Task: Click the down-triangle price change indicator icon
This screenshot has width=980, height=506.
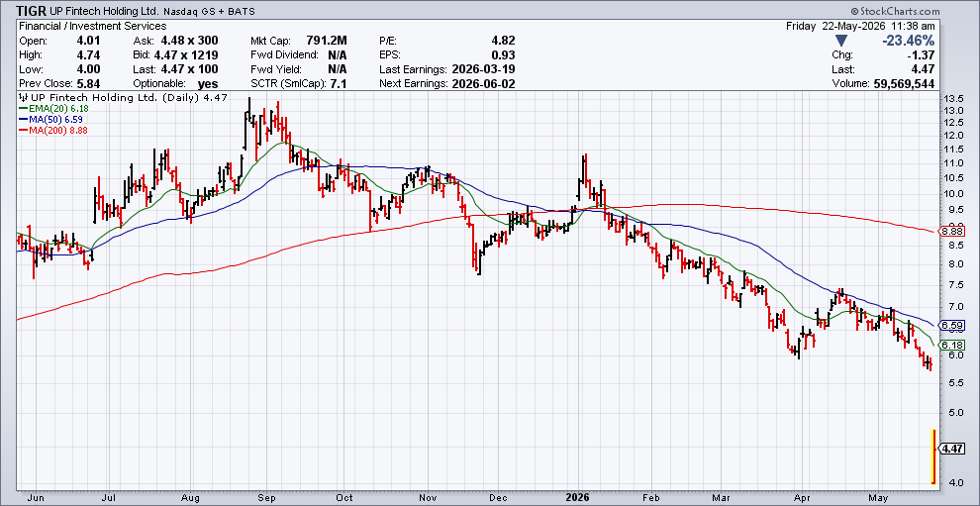Action: click(x=840, y=41)
